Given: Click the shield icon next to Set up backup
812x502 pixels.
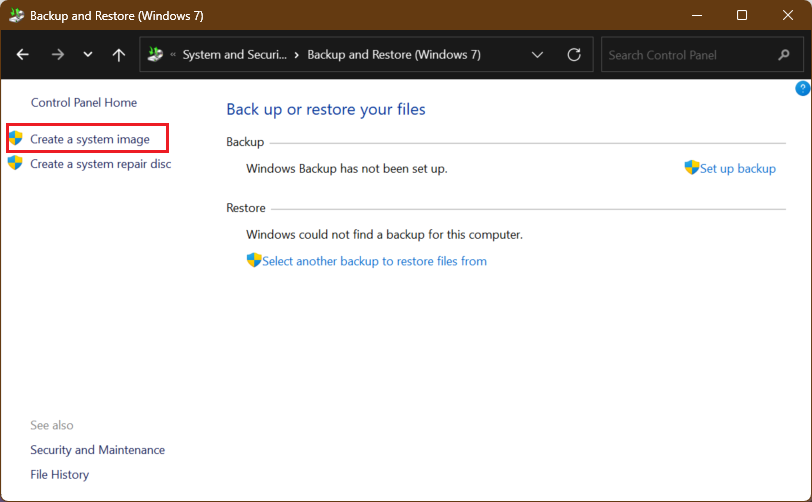Looking at the screenshot, I should point(692,167).
